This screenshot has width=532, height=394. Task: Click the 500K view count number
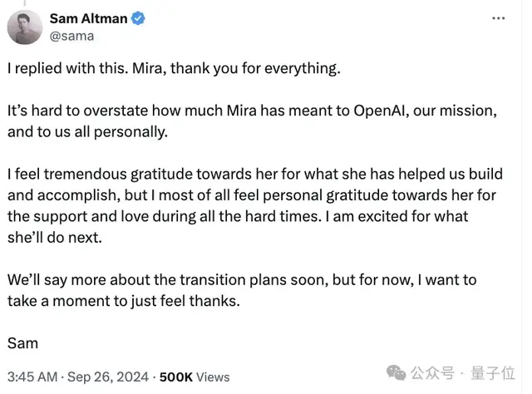[176, 377]
